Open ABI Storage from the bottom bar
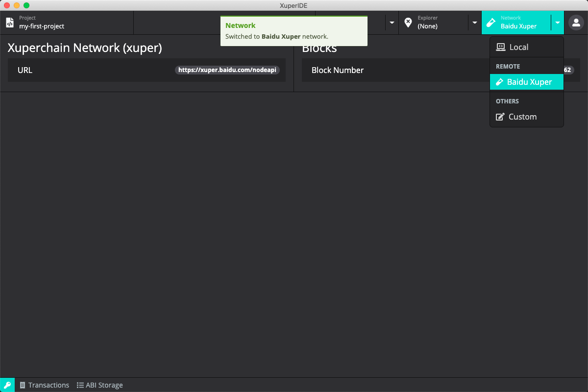 (99, 385)
